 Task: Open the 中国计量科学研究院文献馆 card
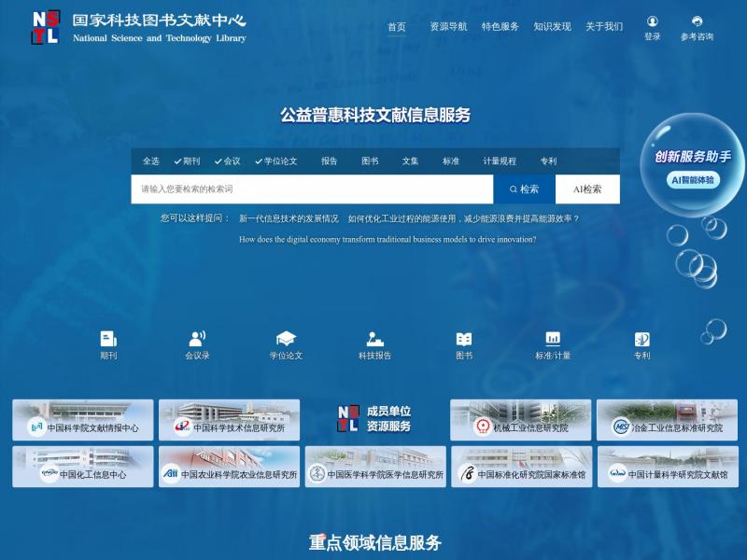(x=668, y=467)
